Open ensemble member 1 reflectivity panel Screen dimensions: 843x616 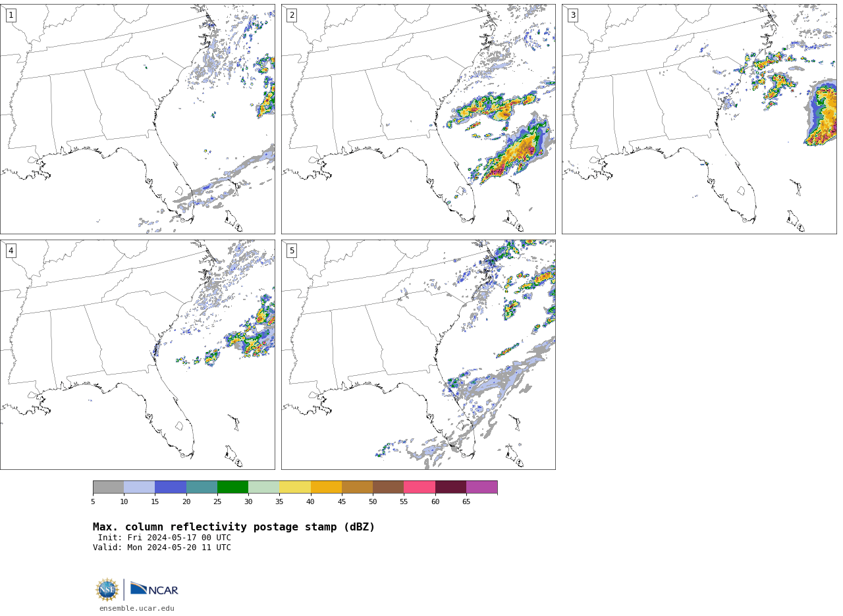pyautogui.click(x=138, y=119)
